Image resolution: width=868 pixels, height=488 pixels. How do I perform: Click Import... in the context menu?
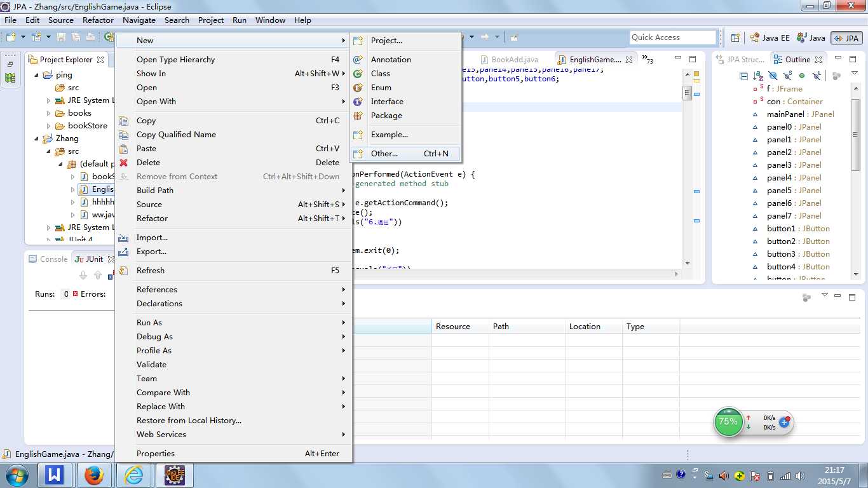(233, 238)
